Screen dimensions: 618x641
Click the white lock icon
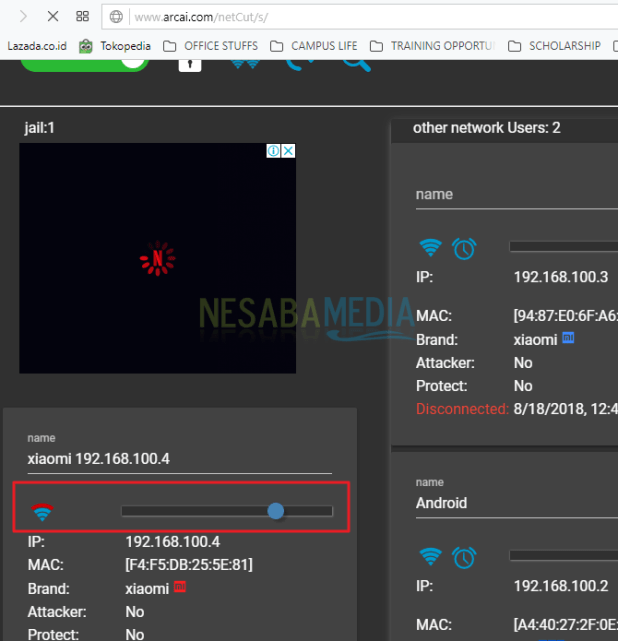click(x=190, y=65)
